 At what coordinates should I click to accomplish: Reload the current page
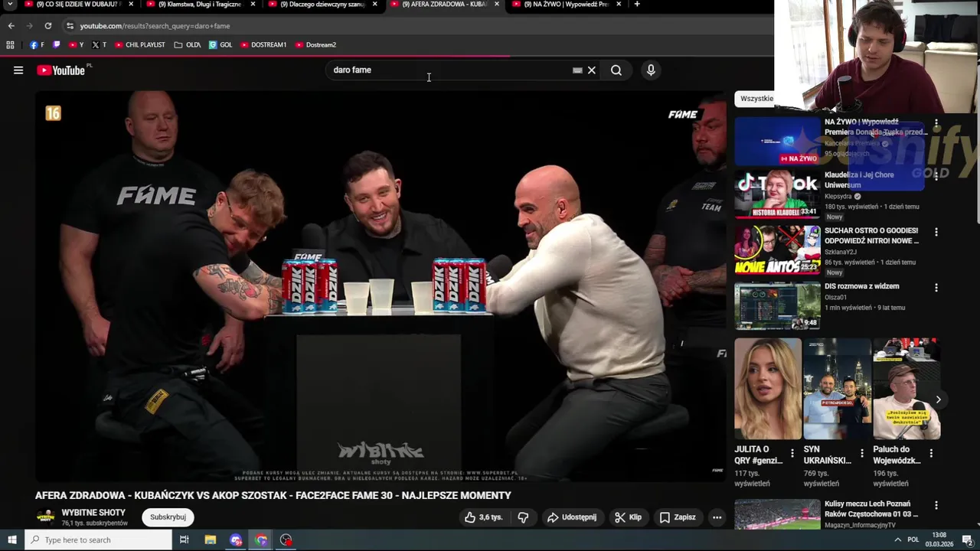click(x=47, y=26)
